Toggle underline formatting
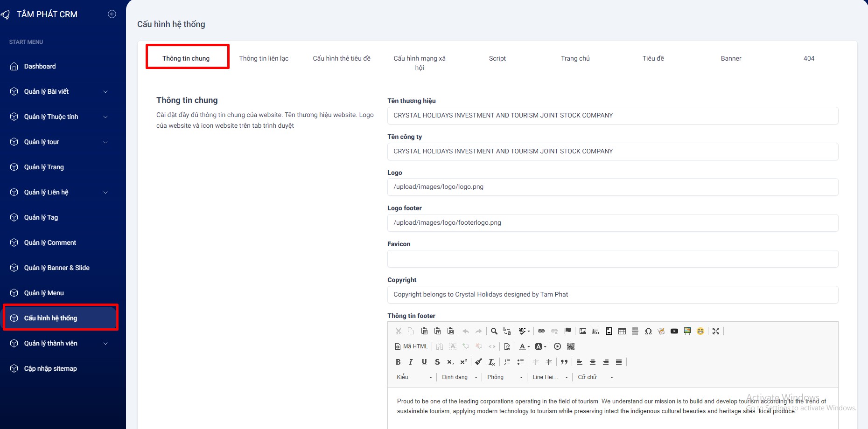Viewport: 868px width, 429px height. pos(424,362)
